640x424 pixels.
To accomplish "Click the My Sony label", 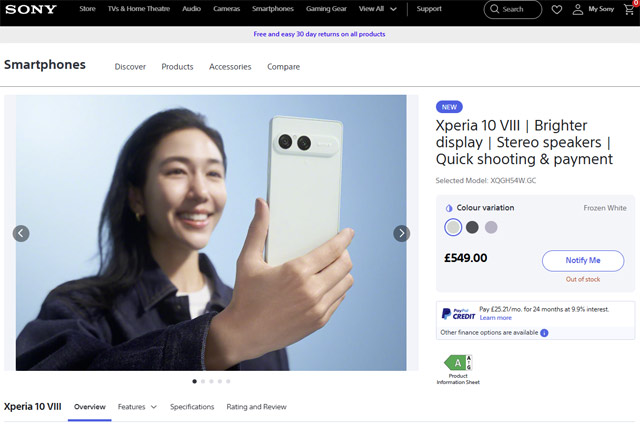I will click(601, 9).
